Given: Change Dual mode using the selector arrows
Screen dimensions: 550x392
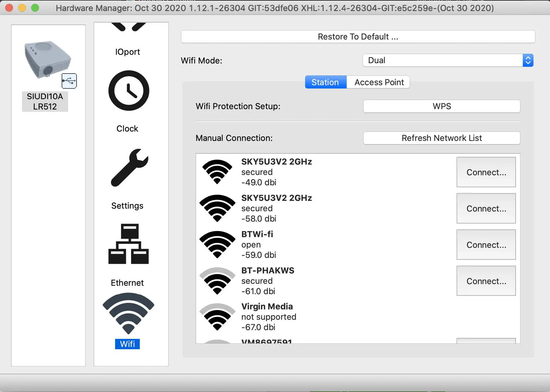Looking at the screenshot, I should [x=528, y=60].
